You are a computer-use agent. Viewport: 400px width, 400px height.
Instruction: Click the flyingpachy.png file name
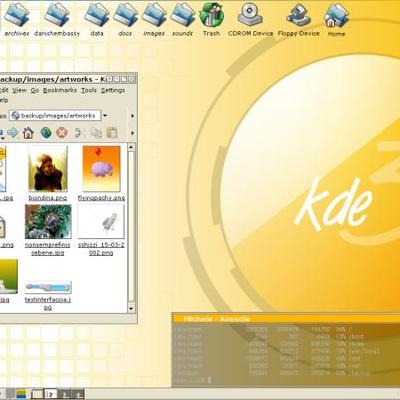pyautogui.click(x=101, y=198)
